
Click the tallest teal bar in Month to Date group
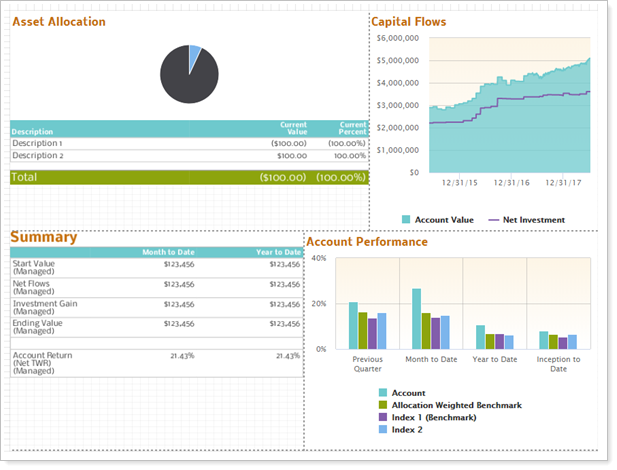point(416,318)
